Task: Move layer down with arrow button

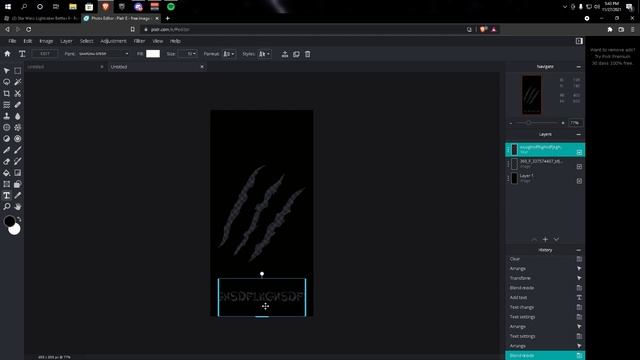Action: [x=556, y=240]
